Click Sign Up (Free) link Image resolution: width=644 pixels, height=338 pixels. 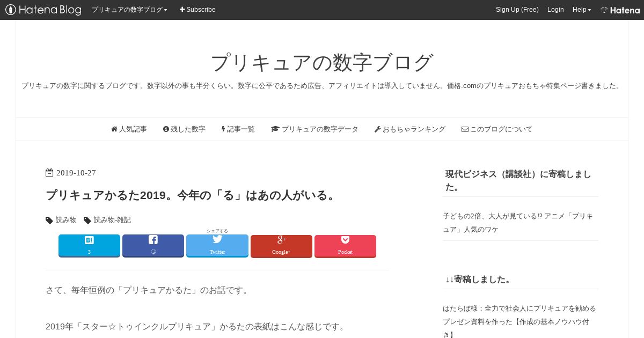click(x=517, y=10)
